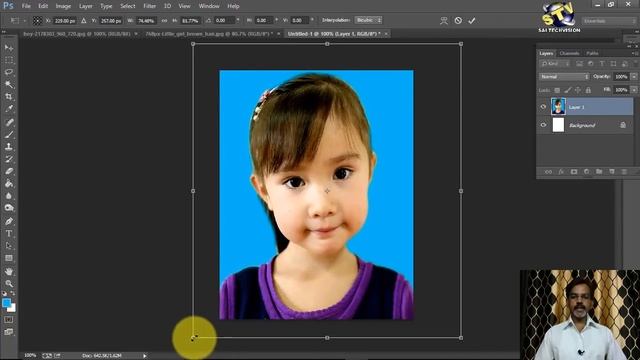
Task: Select the Healing Brush tool
Action: pos(9,122)
